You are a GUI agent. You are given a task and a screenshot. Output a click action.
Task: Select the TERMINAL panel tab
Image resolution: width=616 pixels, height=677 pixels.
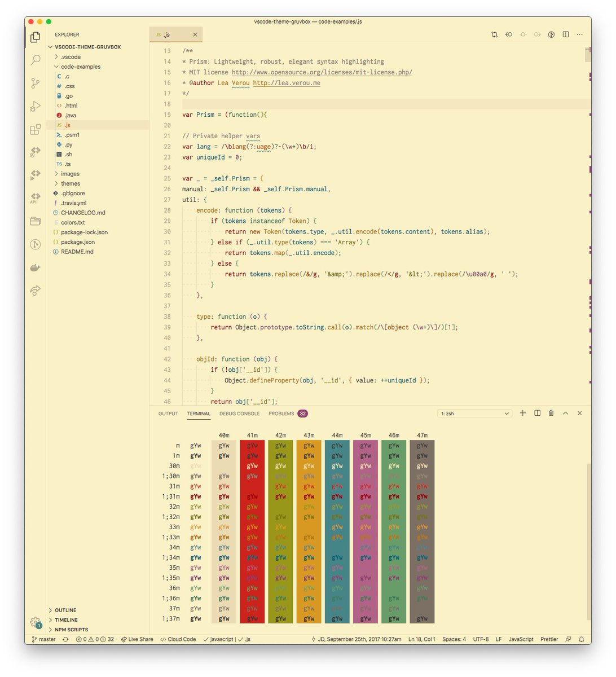[199, 414]
